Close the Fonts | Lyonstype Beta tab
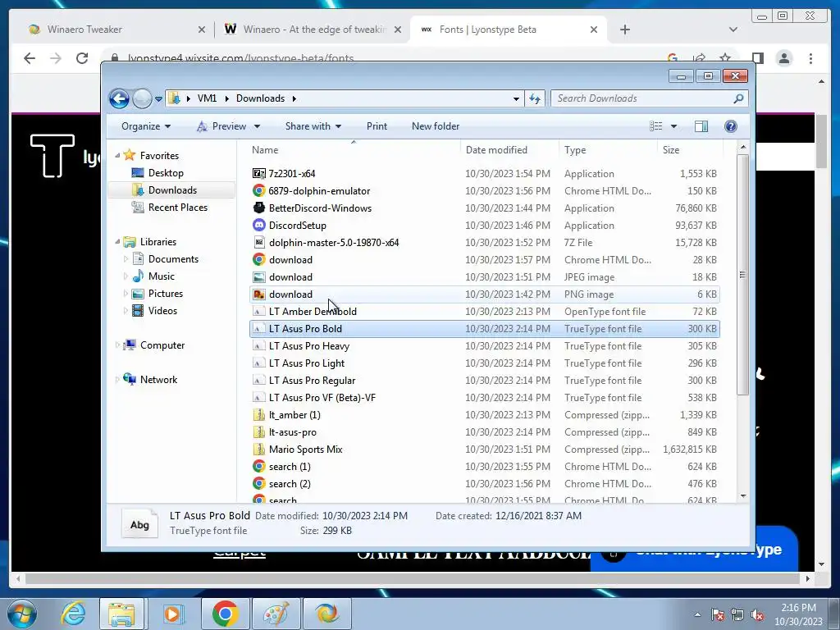Screen dimensions: 840x630 594,30
